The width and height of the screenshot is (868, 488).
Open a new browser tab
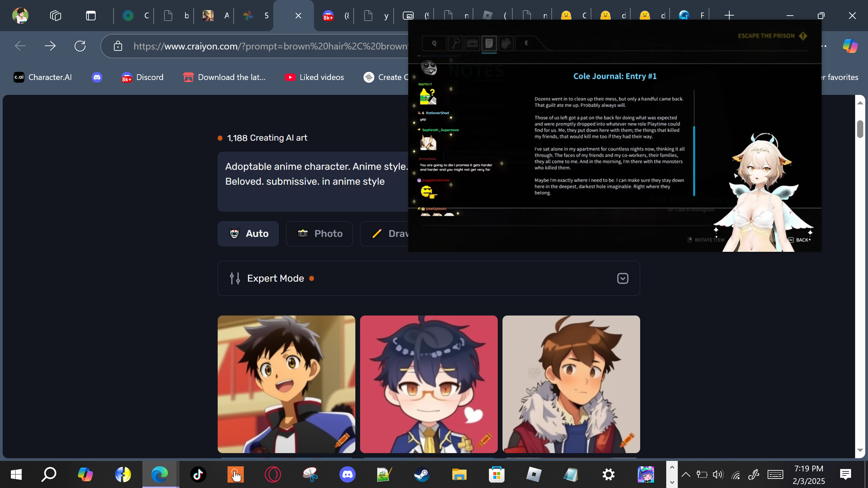[729, 15]
